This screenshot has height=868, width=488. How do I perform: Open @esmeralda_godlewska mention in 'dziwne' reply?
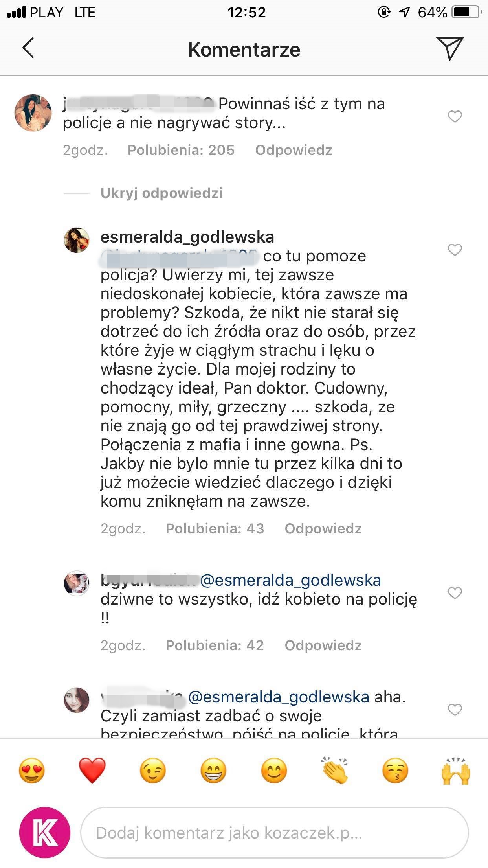pos(290,580)
